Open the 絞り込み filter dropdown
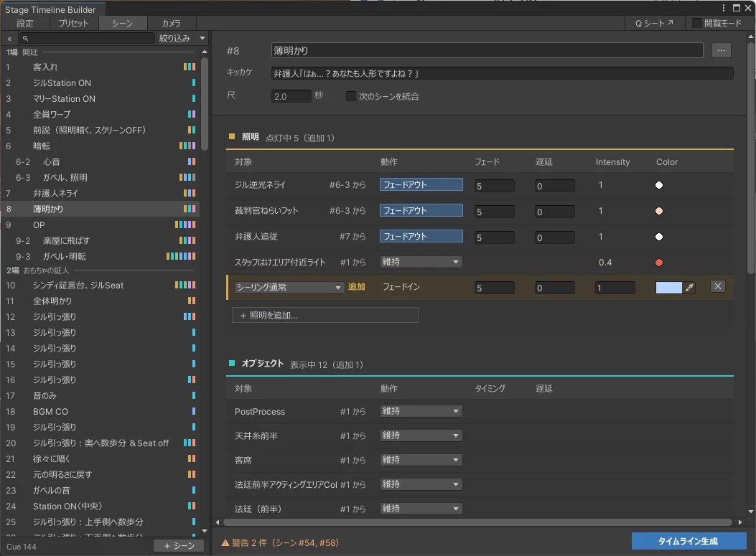Image resolution: width=756 pixels, height=556 pixels. pos(182,39)
